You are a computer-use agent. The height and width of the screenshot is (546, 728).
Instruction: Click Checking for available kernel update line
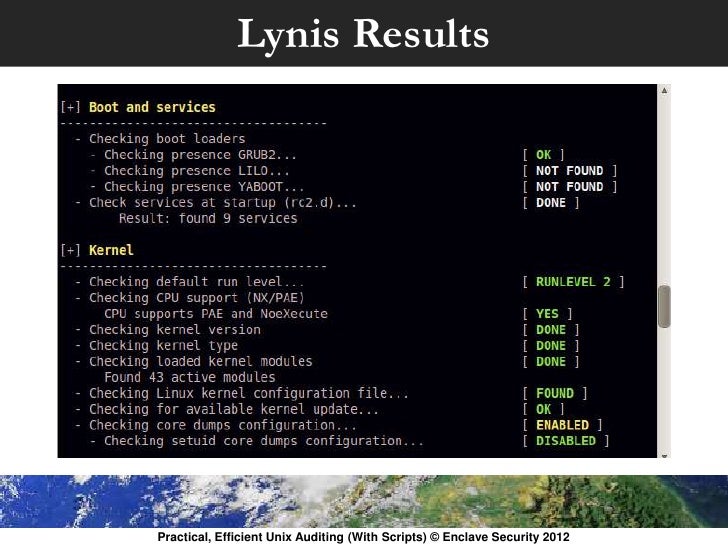227,409
